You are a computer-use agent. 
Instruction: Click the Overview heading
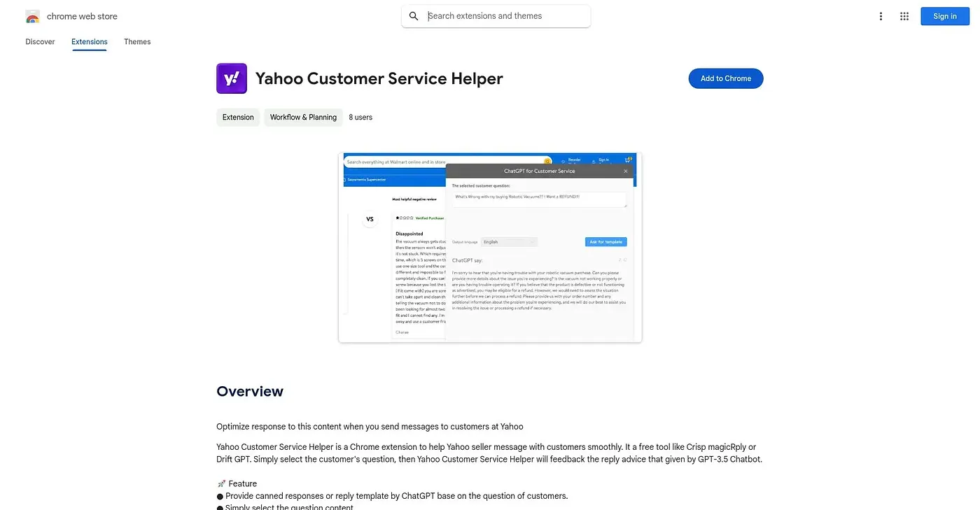(250, 391)
